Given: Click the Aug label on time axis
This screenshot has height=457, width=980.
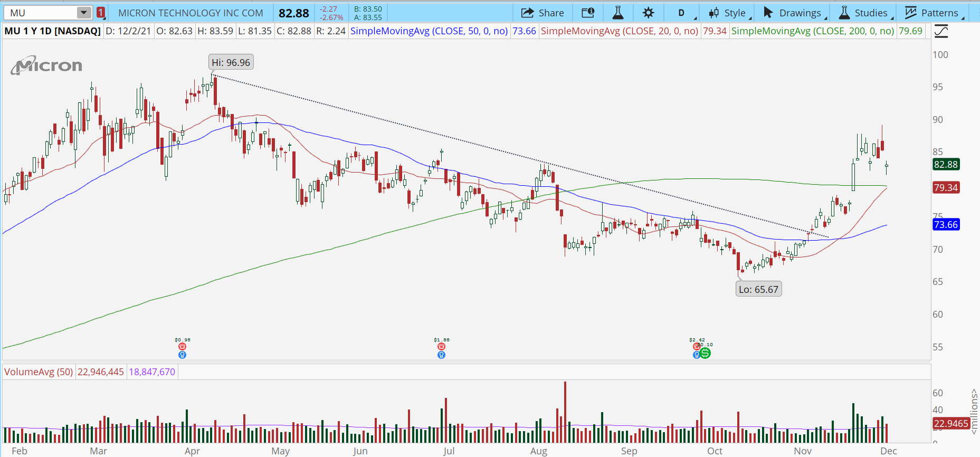Looking at the screenshot, I should tap(539, 451).
